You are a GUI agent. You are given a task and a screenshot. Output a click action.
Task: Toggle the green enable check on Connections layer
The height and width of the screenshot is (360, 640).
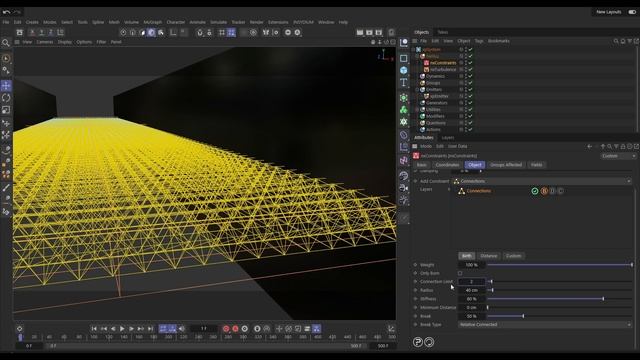coord(535,191)
